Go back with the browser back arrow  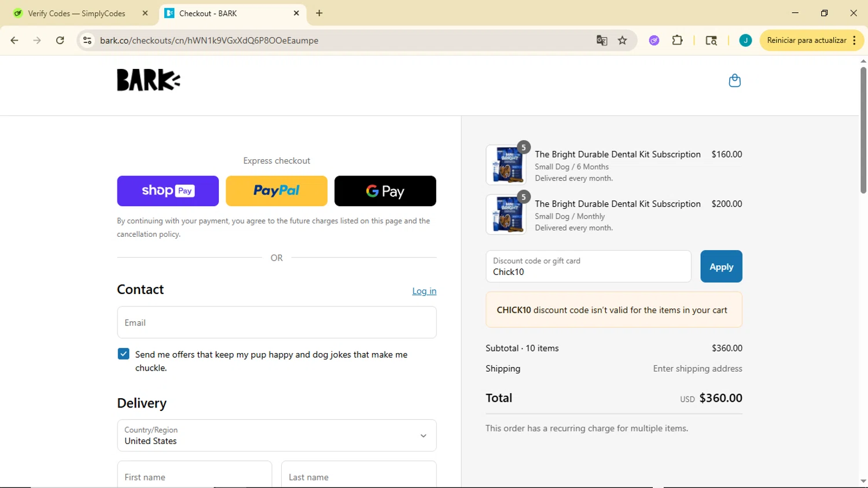coord(14,41)
